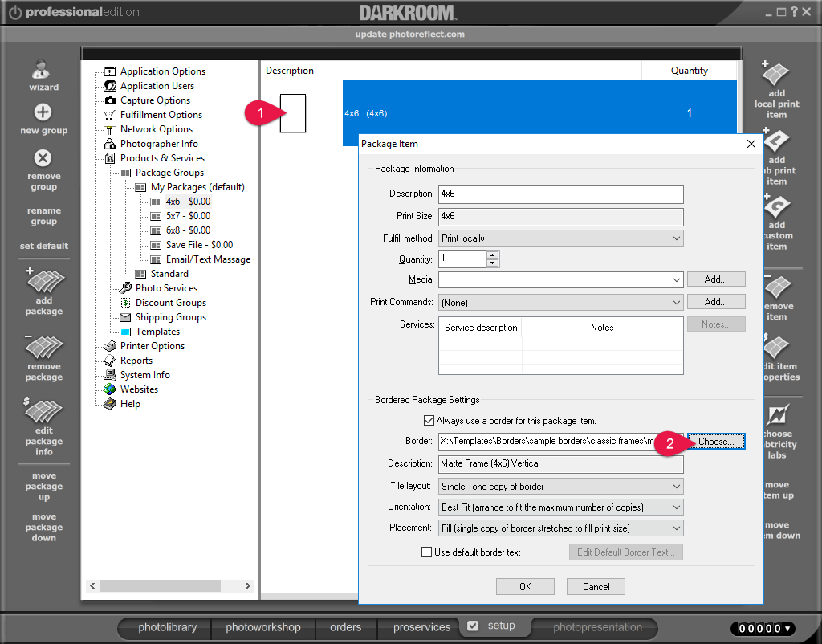Image resolution: width=822 pixels, height=644 pixels.
Task: Select the 5x7 - $0.00 package
Action: tap(188, 215)
